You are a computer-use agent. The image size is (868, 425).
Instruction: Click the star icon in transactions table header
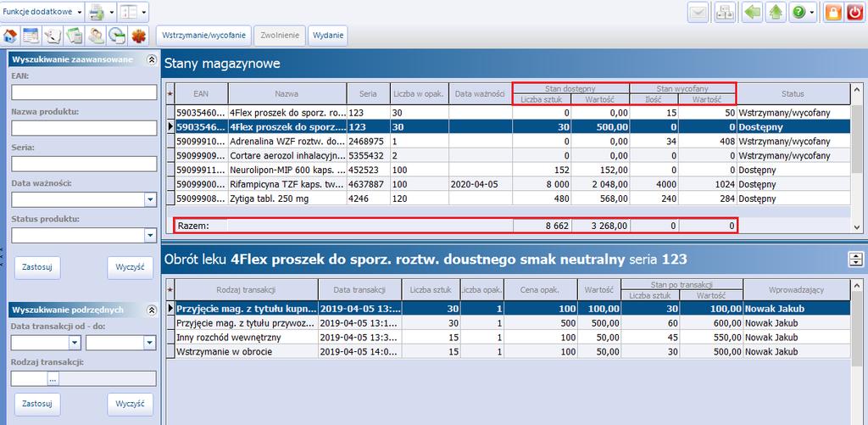point(170,290)
